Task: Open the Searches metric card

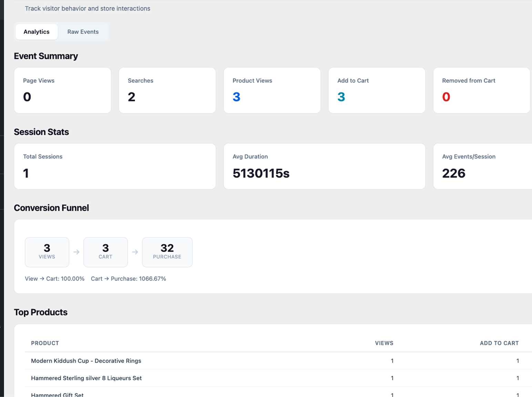Action: tap(167, 90)
